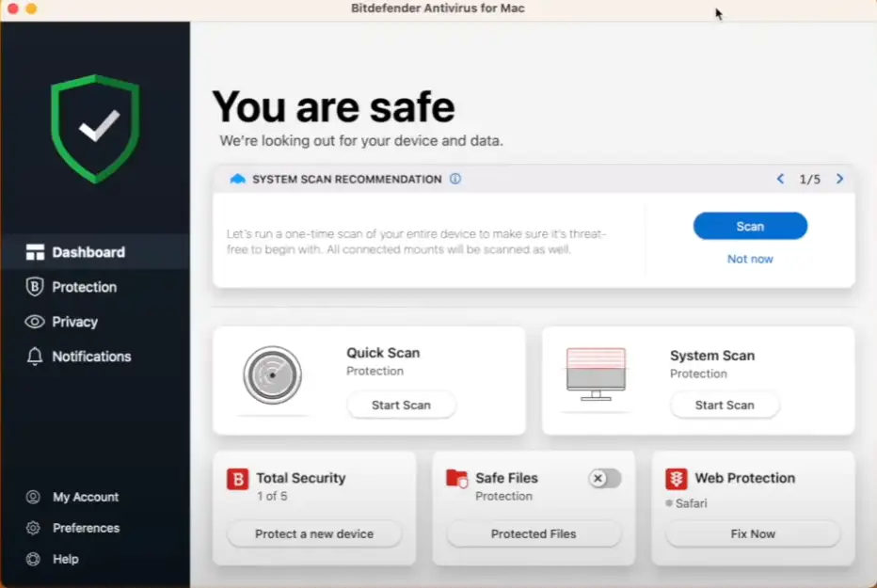Click the red Total Security B icon
Image resolution: width=877 pixels, height=588 pixels.
coord(238,479)
